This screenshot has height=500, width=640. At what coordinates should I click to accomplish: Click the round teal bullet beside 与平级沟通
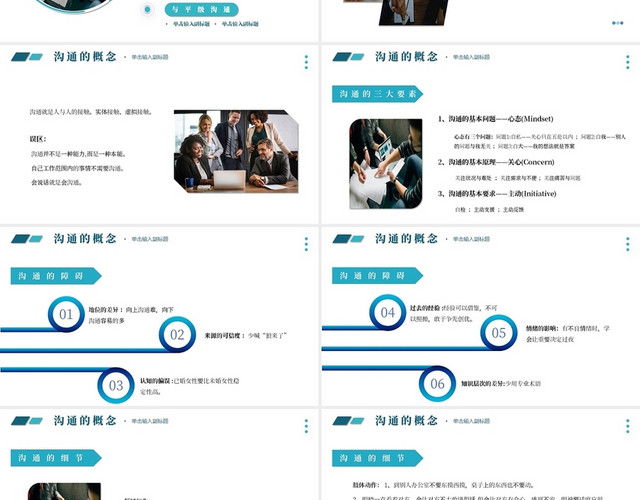pos(147,9)
